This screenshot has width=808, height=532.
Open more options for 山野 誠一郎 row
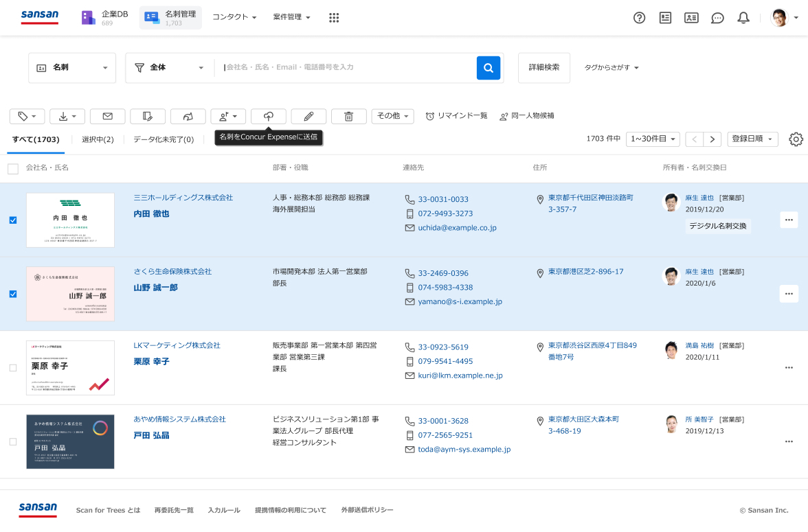(789, 294)
